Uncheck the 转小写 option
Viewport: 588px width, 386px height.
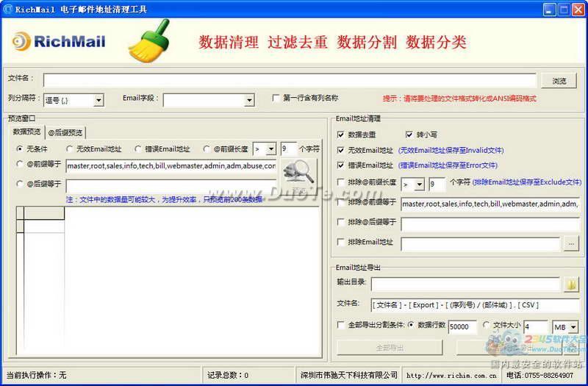[x=409, y=135]
